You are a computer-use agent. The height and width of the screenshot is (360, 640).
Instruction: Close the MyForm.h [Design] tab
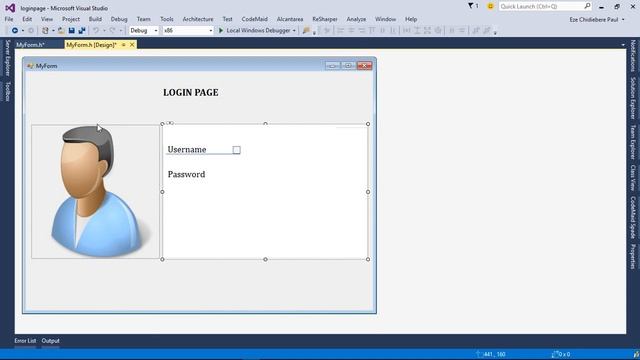pos(132,45)
